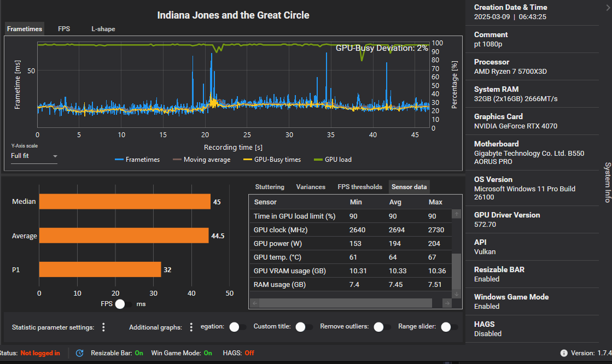This screenshot has width=612, height=364.
Task: Open the Y-Axis scale Full fit dropdown
Action: coord(34,156)
